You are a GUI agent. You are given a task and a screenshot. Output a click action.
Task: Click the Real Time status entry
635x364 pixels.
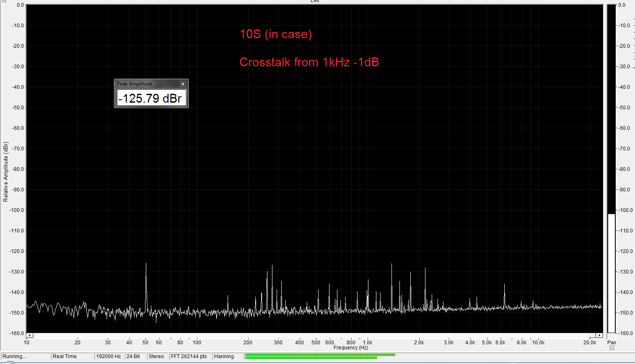[x=73, y=356]
